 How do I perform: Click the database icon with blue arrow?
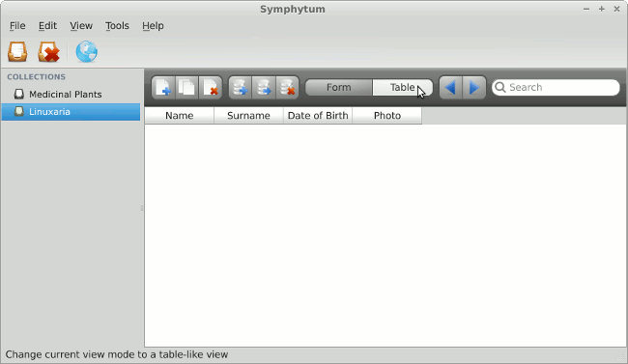264,87
